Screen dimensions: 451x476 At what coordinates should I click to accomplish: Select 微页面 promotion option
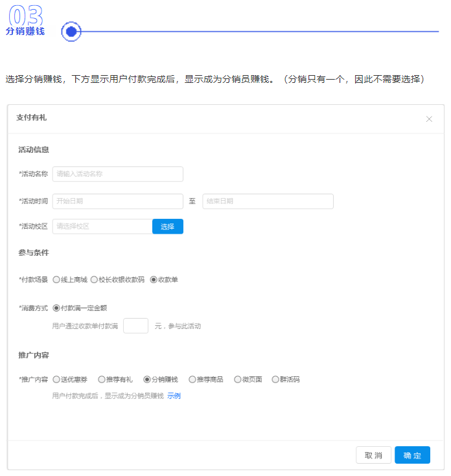(x=238, y=380)
